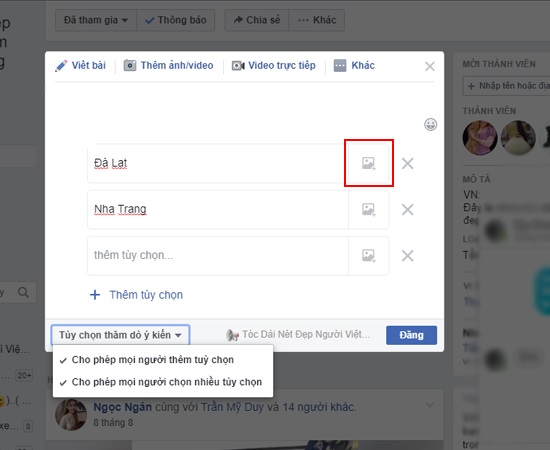
Task: Close the post composer dialog
Action: (x=430, y=66)
